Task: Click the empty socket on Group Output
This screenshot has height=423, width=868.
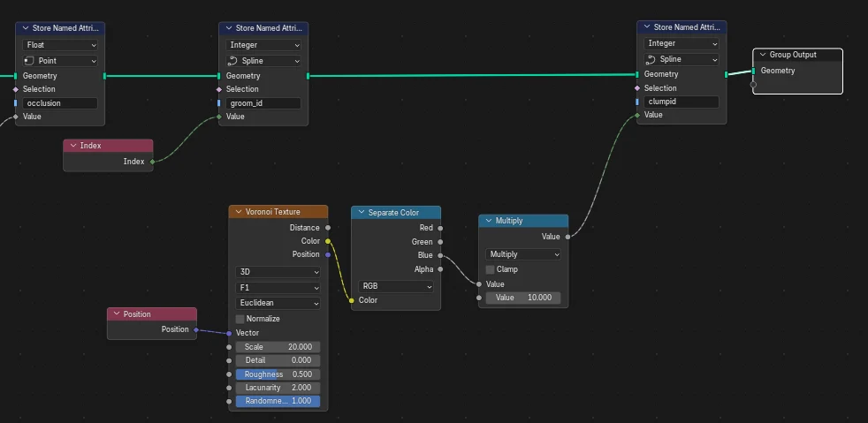Action: [x=753, y=85]
